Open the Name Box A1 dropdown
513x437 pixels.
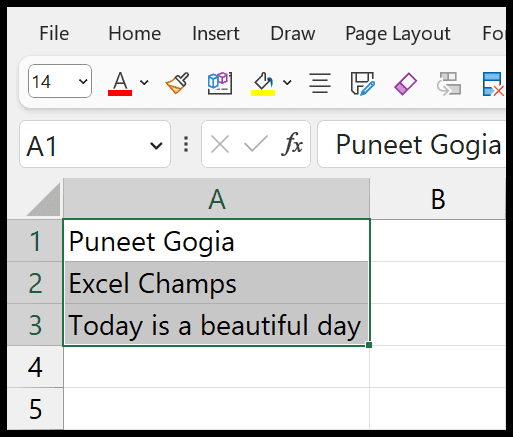pos(156,145)
